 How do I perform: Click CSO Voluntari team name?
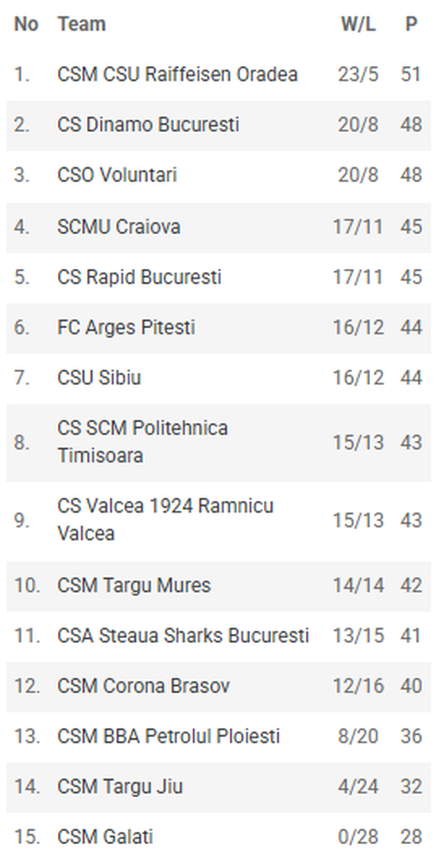click(117, 175)
